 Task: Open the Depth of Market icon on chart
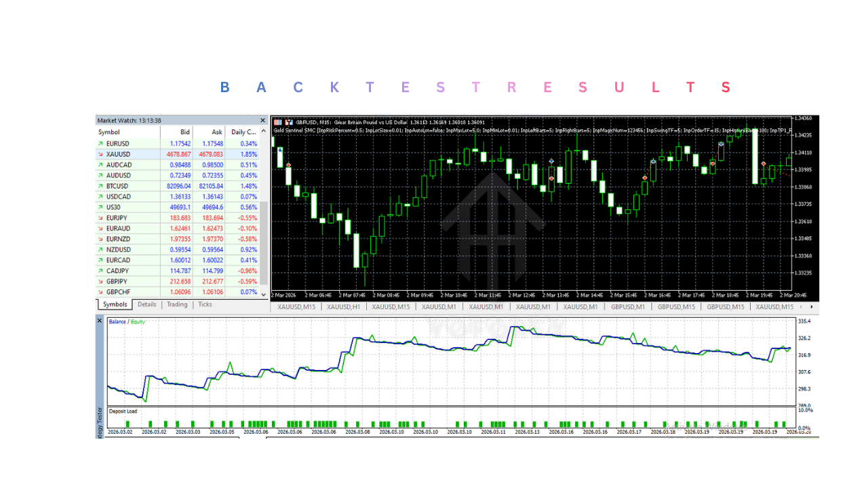point(289,121)
